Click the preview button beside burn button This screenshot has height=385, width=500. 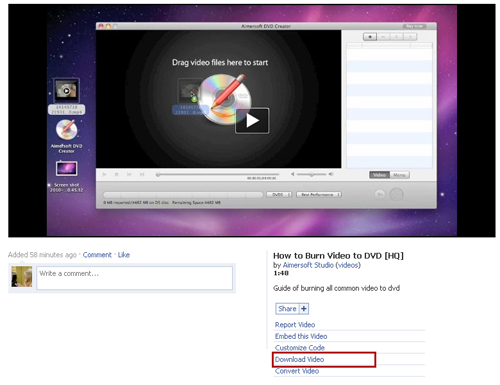pos(380,194)
